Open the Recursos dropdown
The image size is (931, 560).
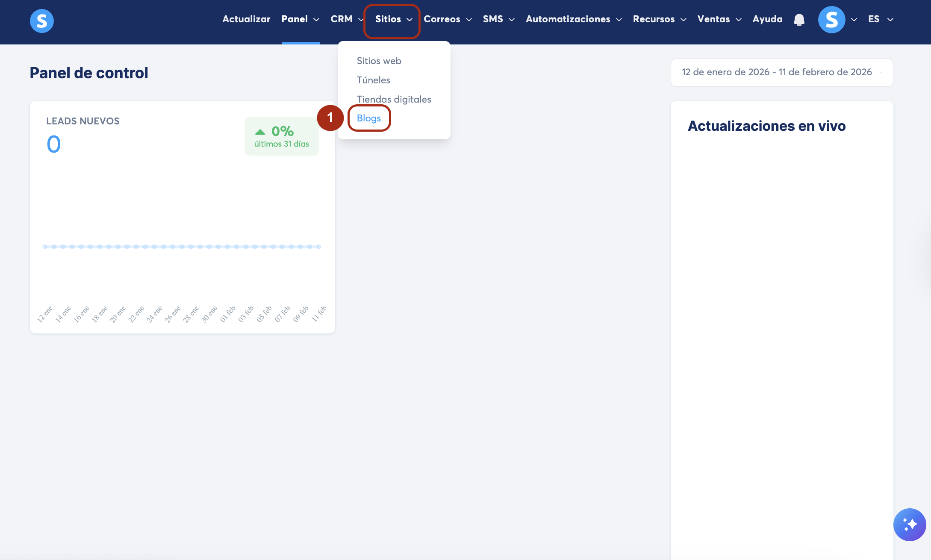point(659,19)
